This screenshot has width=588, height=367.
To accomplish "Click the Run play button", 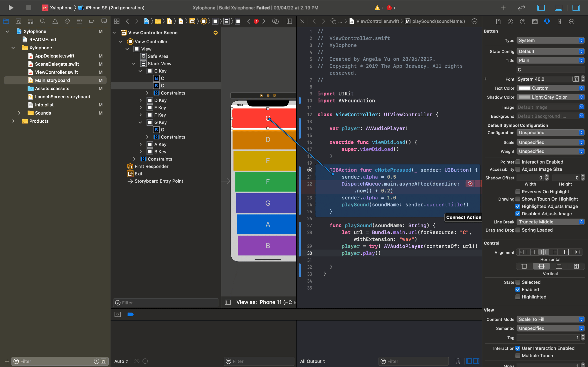I will click(11, 8).
